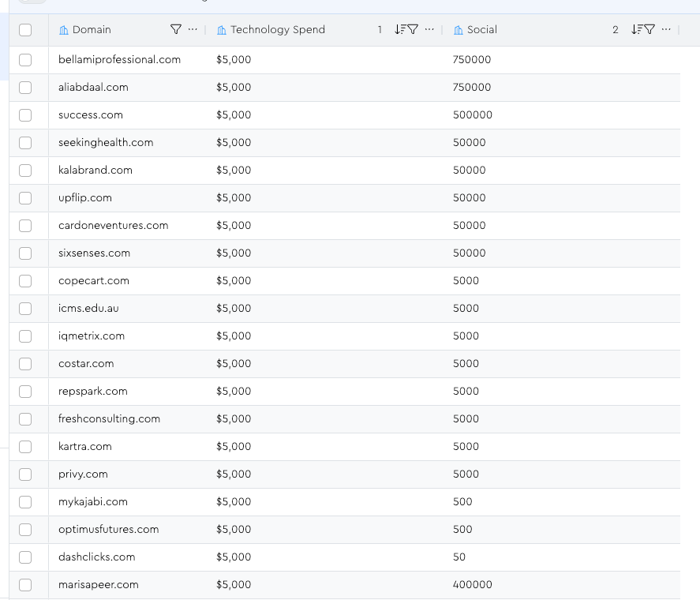Viewport: 700px width, 600px height.
Task: Click the sort icon in Technology Spend column
Action: pos(399,30)
